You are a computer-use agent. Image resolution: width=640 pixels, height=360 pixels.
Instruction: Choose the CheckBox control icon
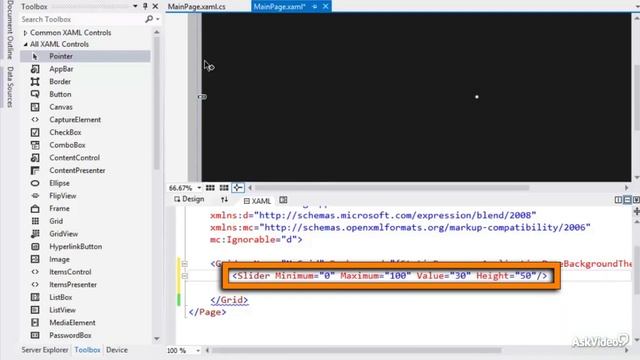point(35,132)
